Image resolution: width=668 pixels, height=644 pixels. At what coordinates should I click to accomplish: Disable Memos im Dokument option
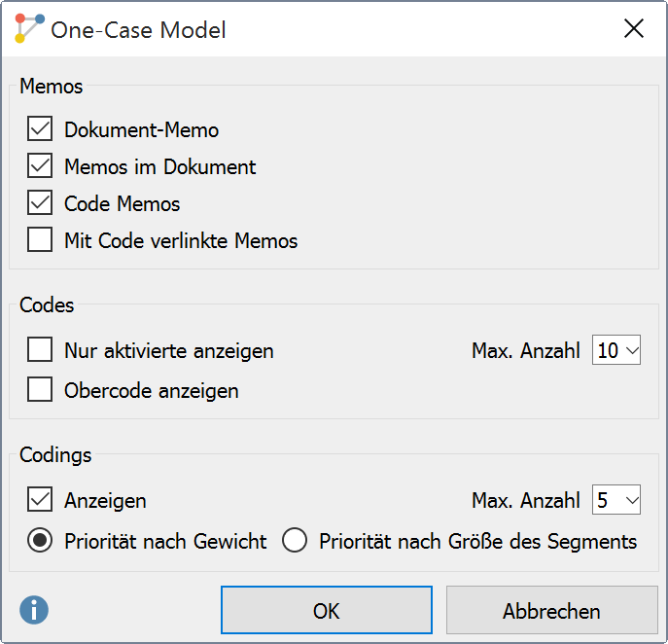[x=40, y=166]
